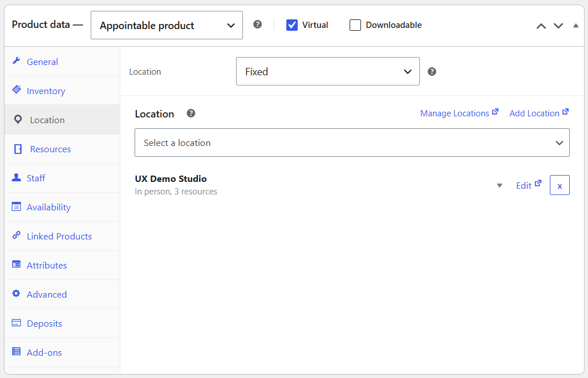This screenshot has height=378, width=588.
Task: Open the Select a location dropdown
Action: tap(352, 143)
